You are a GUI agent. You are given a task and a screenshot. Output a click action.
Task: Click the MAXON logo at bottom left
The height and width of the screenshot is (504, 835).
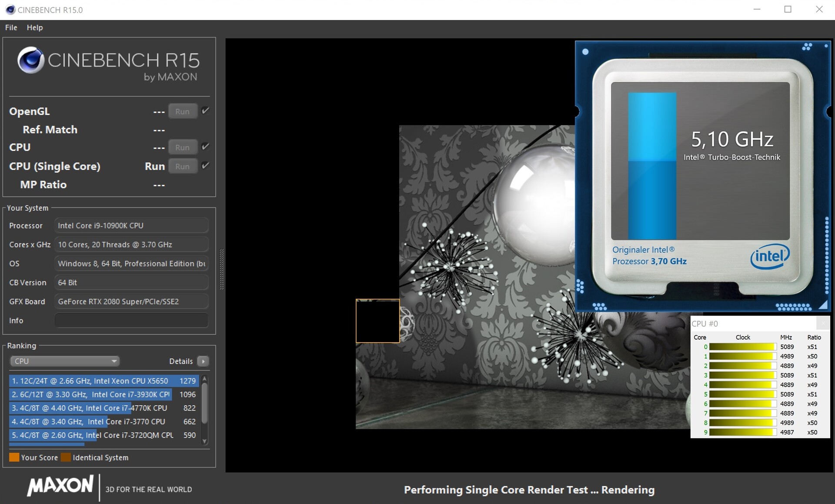click(60, 486)
